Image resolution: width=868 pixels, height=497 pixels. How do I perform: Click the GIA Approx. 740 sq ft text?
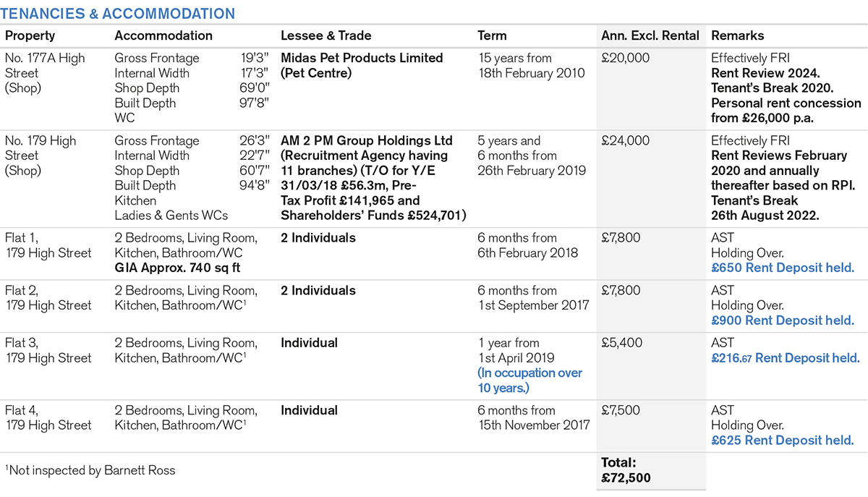(177, 268)
